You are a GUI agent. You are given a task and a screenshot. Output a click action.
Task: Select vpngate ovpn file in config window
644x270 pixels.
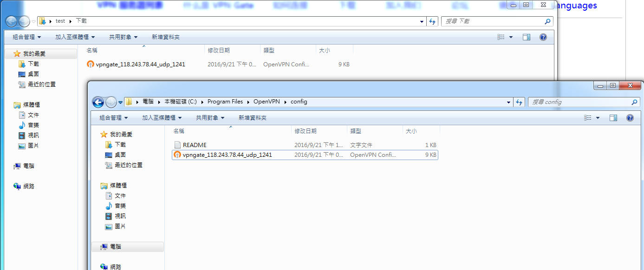point(305,155)
